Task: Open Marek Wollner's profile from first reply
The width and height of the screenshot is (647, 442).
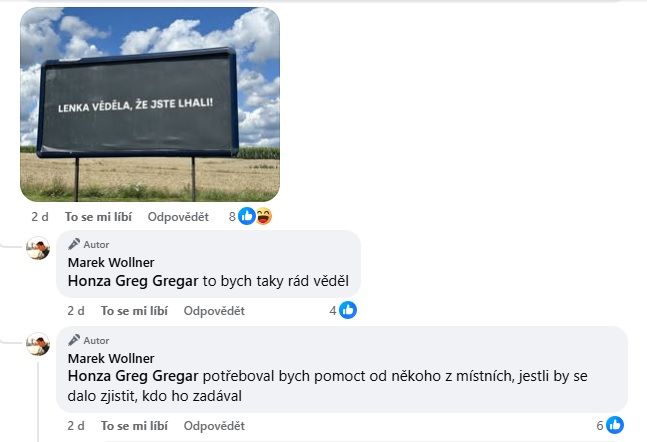Action: point(111,262)
